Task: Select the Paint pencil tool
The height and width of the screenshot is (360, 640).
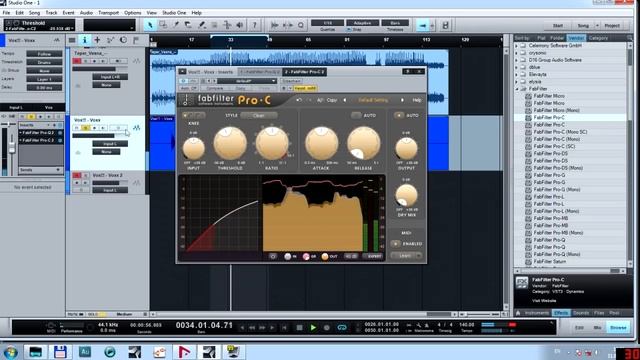Action: pos(201,25)
